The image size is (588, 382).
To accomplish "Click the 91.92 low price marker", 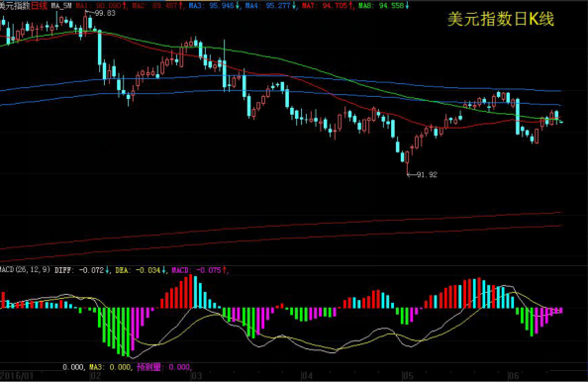I will click(427, 175).
